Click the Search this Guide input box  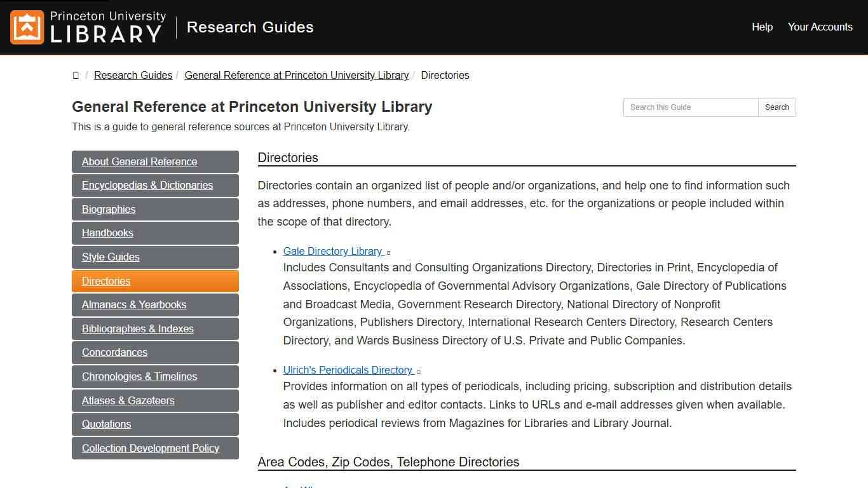[691, 107]
